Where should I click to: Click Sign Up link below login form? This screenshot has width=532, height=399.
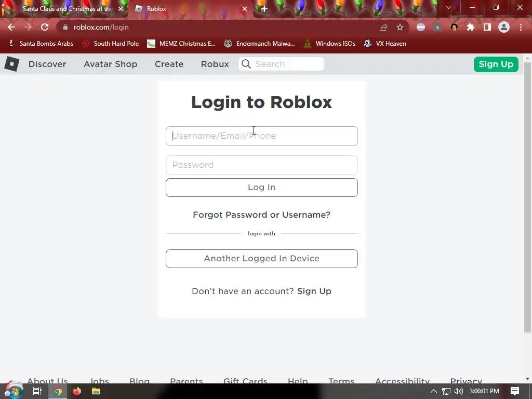click(314, 291)
